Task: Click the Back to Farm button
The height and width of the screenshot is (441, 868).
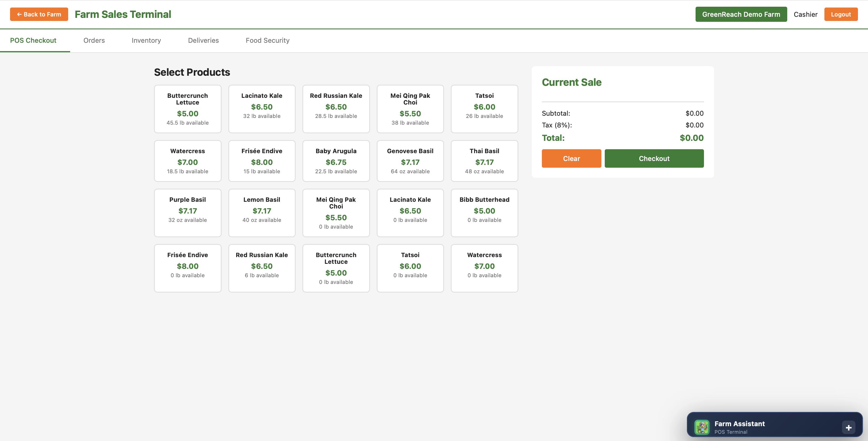Action: point(39,14)
